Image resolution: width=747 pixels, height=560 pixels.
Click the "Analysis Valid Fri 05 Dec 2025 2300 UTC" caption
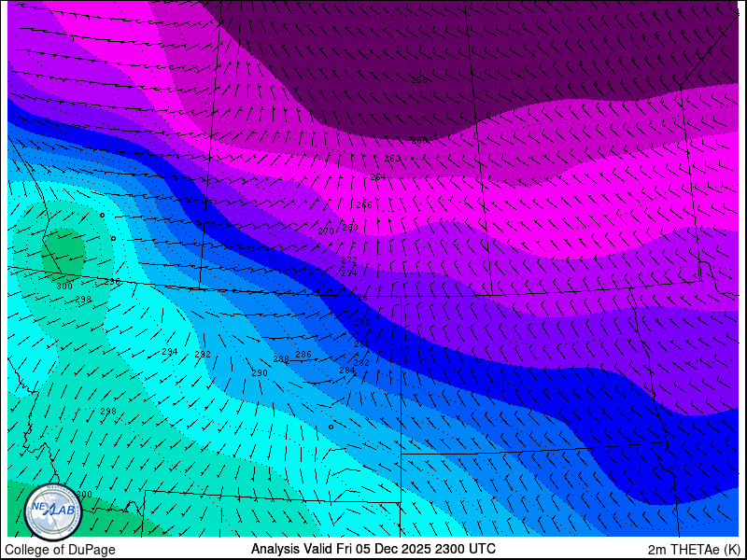pyautogui.click(x=373, y=548)
